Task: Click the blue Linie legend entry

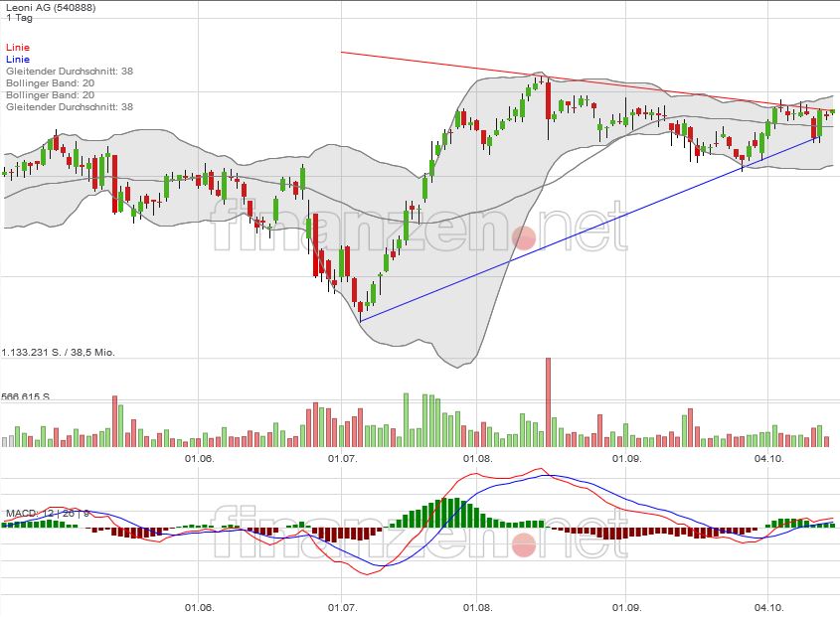Action: tap(17, 60)
